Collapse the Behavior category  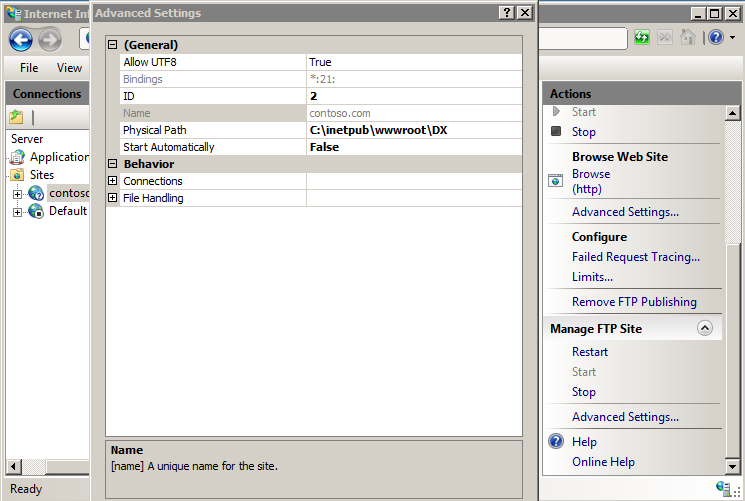pyautogui.click(x=113, y=164)
